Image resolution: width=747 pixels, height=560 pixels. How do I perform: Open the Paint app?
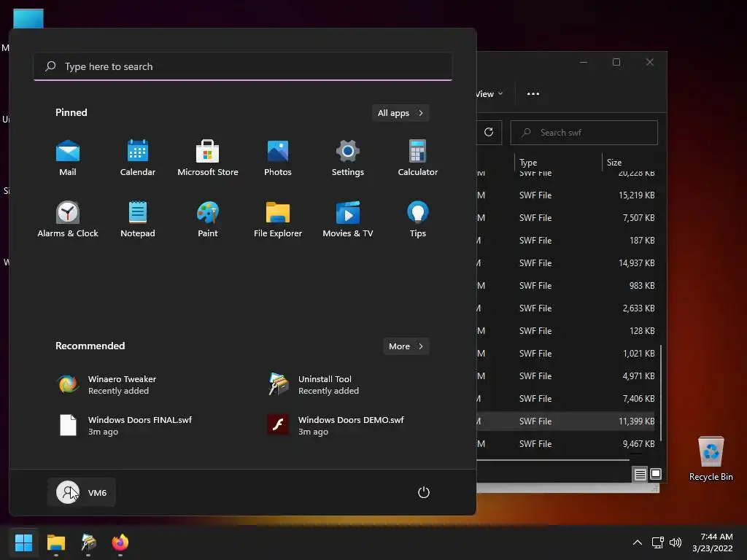208,219
